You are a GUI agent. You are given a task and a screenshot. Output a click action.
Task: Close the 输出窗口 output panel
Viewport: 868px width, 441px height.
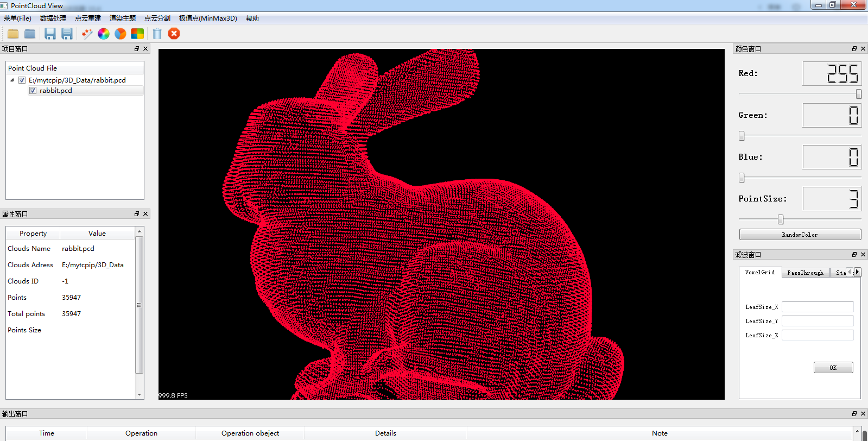[863, 414]
